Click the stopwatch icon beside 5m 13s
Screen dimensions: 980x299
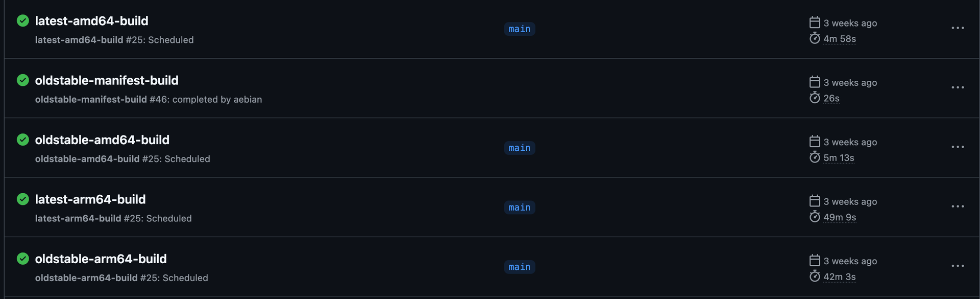[815, 157]
